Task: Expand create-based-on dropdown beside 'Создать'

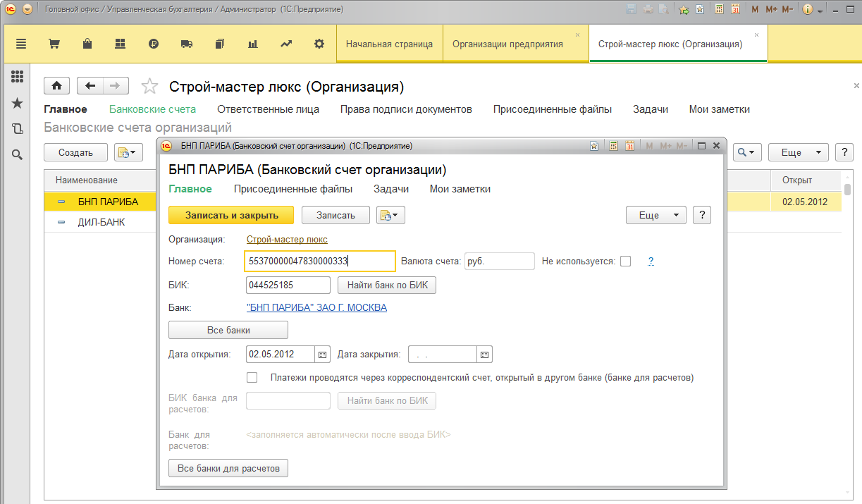Action: (x=129, y=152)
